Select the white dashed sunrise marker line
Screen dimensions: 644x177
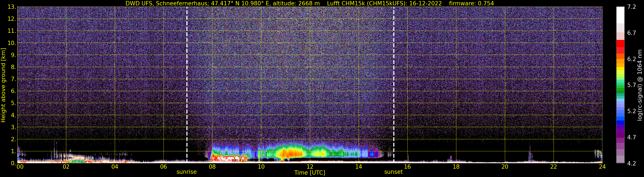tap(187, 85)
